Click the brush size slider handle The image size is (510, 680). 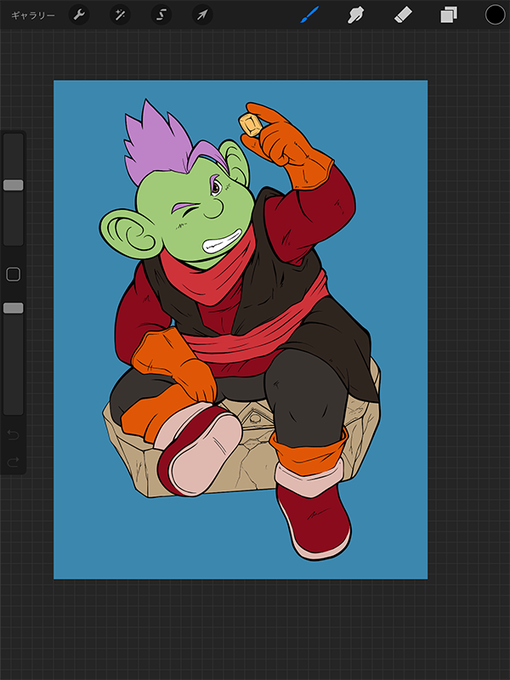13,185
